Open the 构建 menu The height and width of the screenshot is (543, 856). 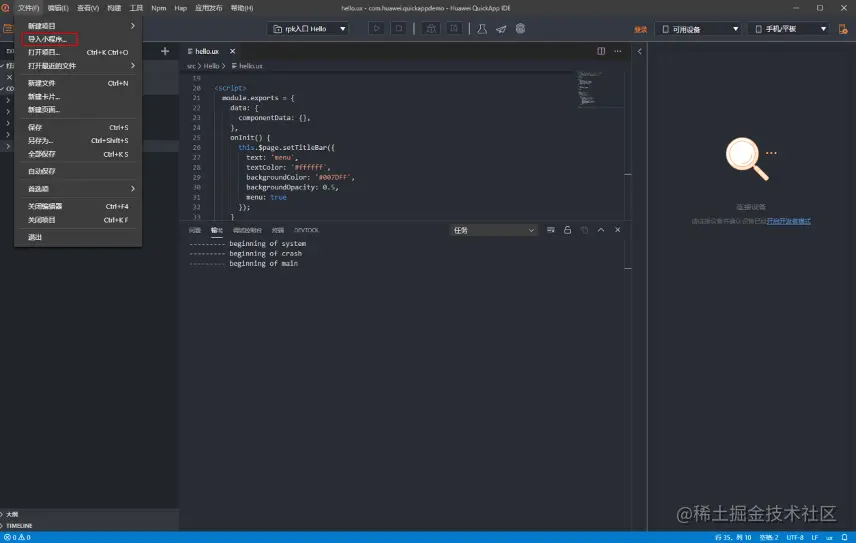[x=114, y=8]
